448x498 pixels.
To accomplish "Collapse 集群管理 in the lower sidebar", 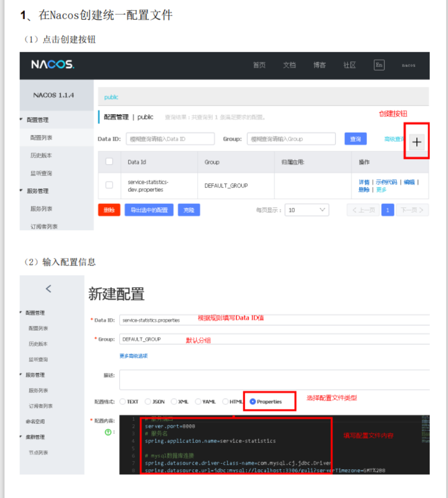I will (x=21, y=437).
